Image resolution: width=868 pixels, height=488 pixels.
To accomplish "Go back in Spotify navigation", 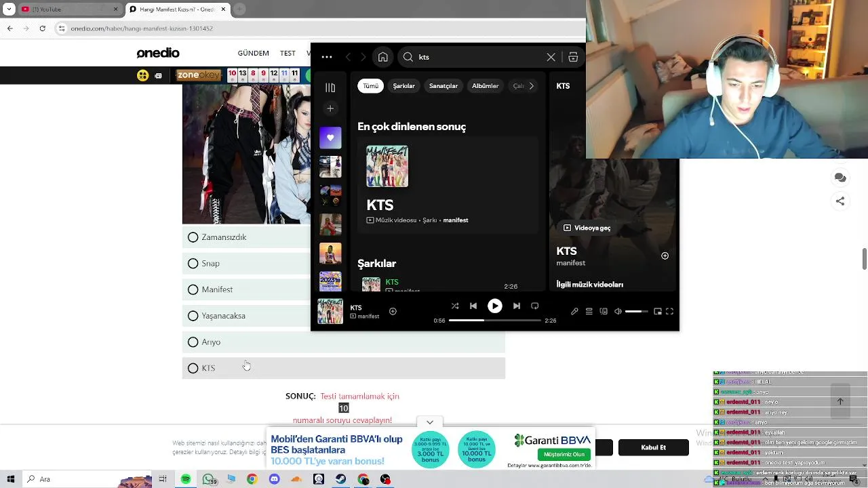I will coord(349,58).
